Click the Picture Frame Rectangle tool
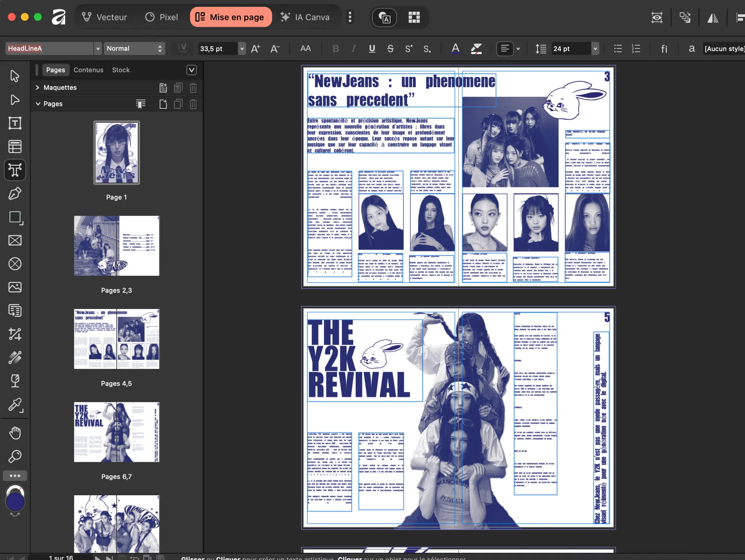Screen dimensions: 745x560 point(15,240)
